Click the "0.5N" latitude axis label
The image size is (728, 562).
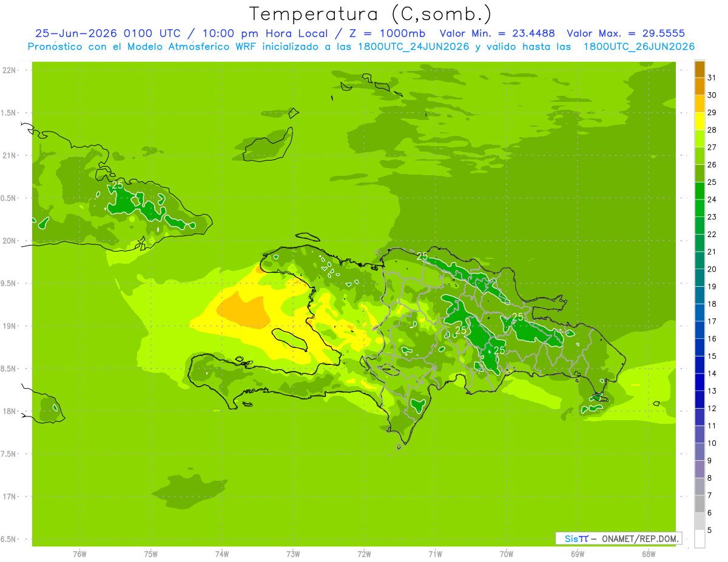[x=8, y=198]
